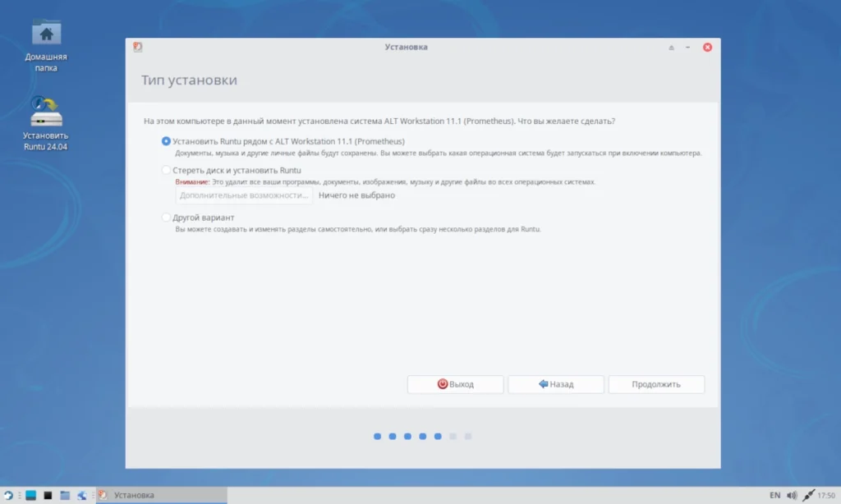Screen dimensions: 841x504
Task: Click the installer icon in the title bar
Action: [x=138, y=47]
